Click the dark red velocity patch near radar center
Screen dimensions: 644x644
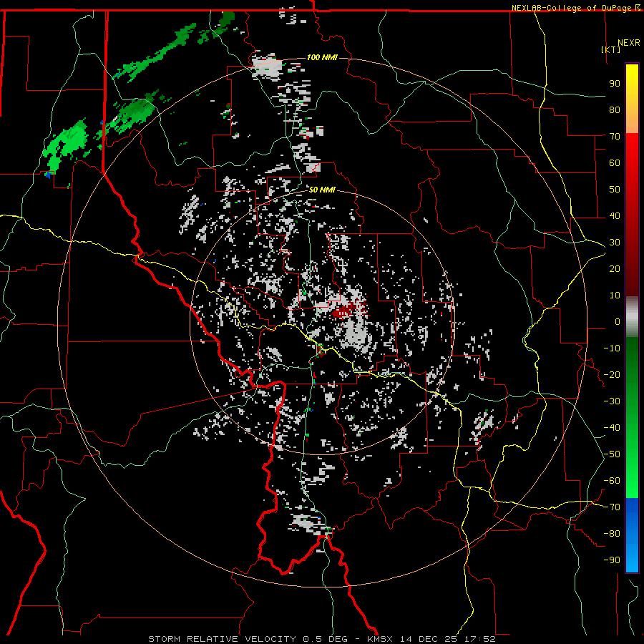pyautogui.click(x=344, y=311)
